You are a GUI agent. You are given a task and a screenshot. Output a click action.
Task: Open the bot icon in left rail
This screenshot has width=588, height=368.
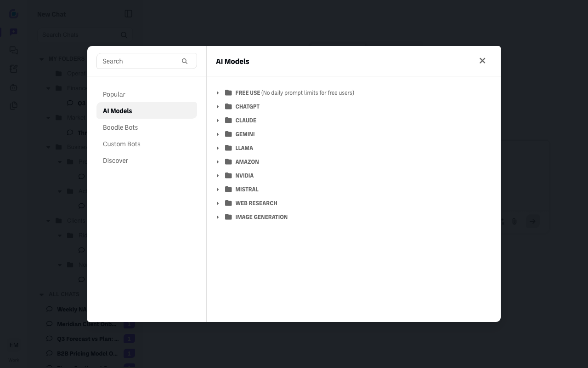coord(14,87)
